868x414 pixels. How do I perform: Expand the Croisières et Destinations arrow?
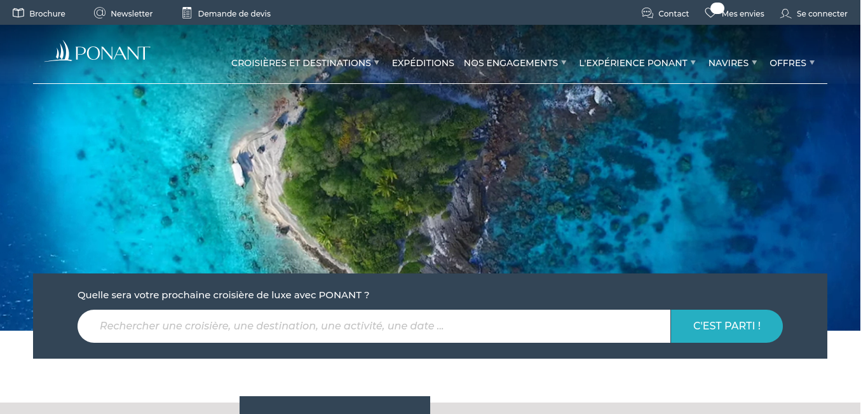[377, 62]
